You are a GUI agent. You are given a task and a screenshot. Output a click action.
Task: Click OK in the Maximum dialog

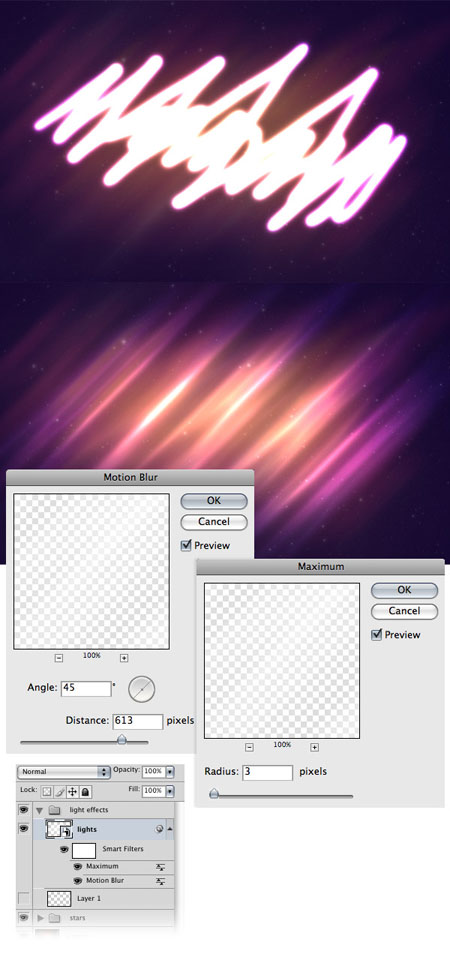[x=404, y=590]
